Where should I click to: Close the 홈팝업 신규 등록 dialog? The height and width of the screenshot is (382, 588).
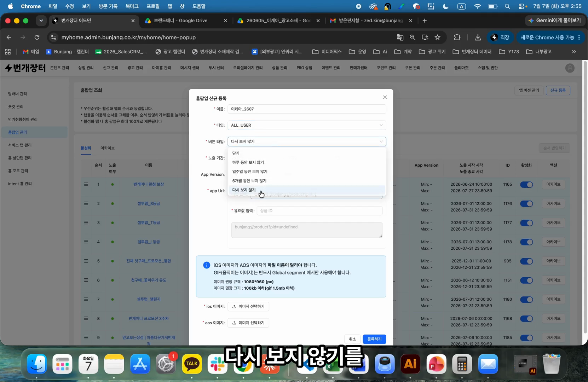tap(385, 97)
